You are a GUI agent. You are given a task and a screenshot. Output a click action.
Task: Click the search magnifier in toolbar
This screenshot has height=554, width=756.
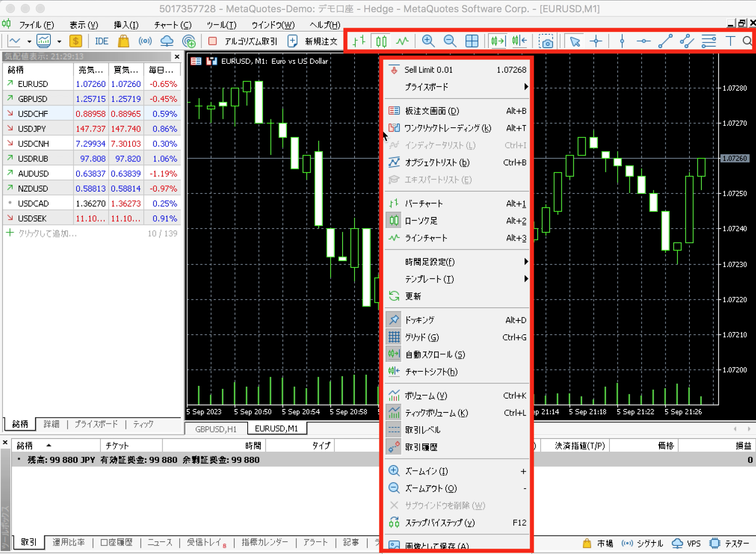pos(747,41)
